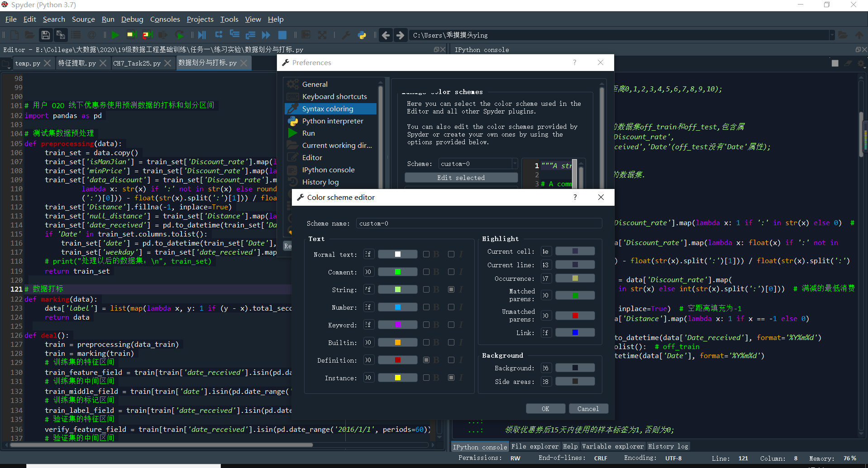Viewport: 868px width, 468px height.
Task: Uncheck italic formatting for String
Action: click(x=451, y=289)
